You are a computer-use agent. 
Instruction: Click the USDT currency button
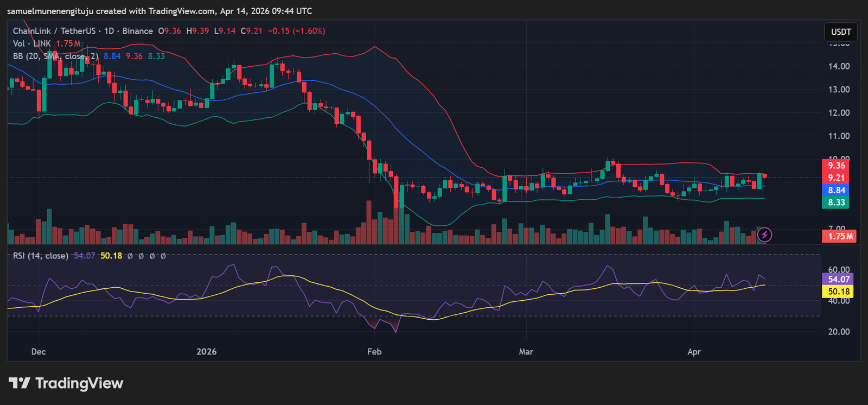coord(841,32)
